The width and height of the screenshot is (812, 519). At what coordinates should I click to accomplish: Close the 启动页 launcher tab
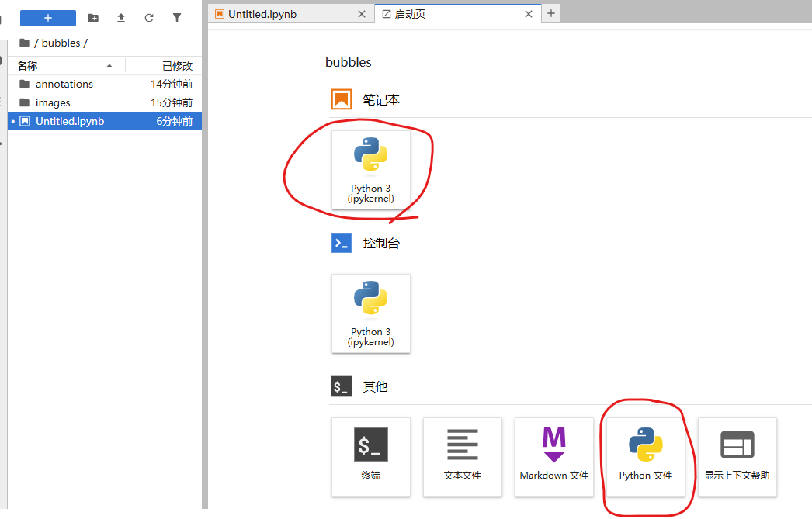point(529,14)
